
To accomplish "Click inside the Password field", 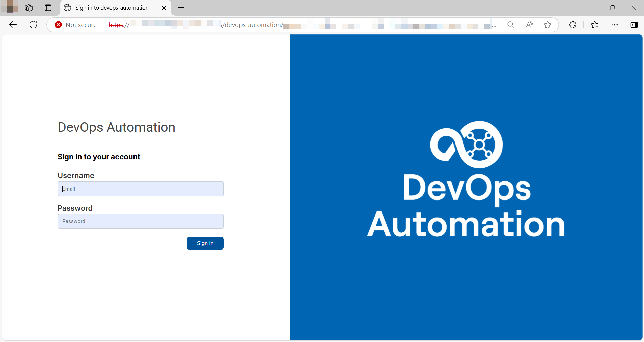I will pyautogui.click(x=140, y=221).
